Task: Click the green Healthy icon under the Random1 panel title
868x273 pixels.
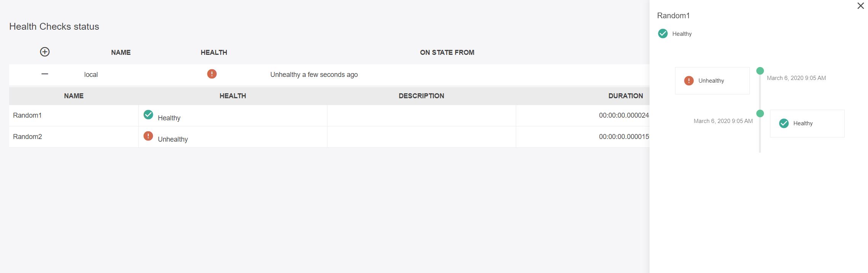Action: click(x=663, y=34)
